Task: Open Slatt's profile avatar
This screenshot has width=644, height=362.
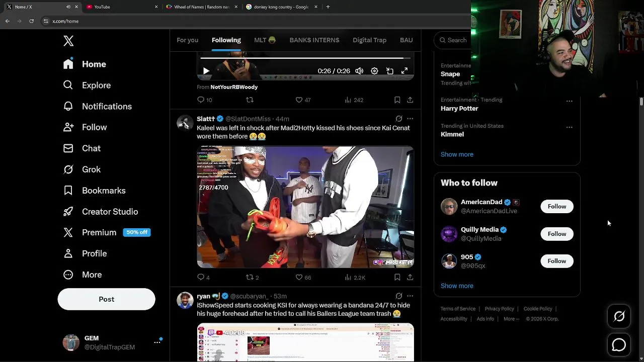Action: [185, 123]
